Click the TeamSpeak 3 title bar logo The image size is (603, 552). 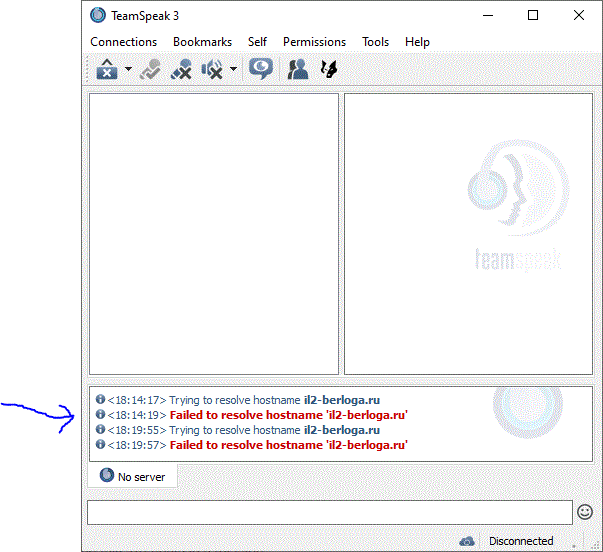coord(98,15)
